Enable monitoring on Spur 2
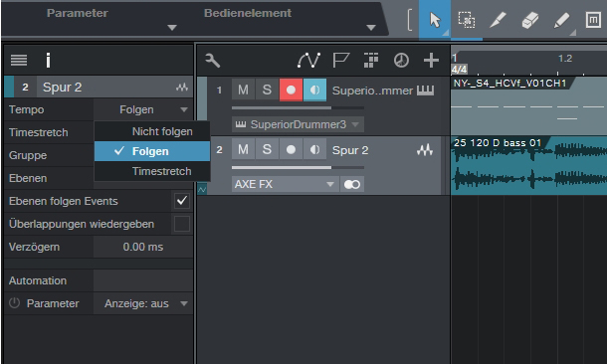Screen dimensions: 607x364 [x=314, y=149]
